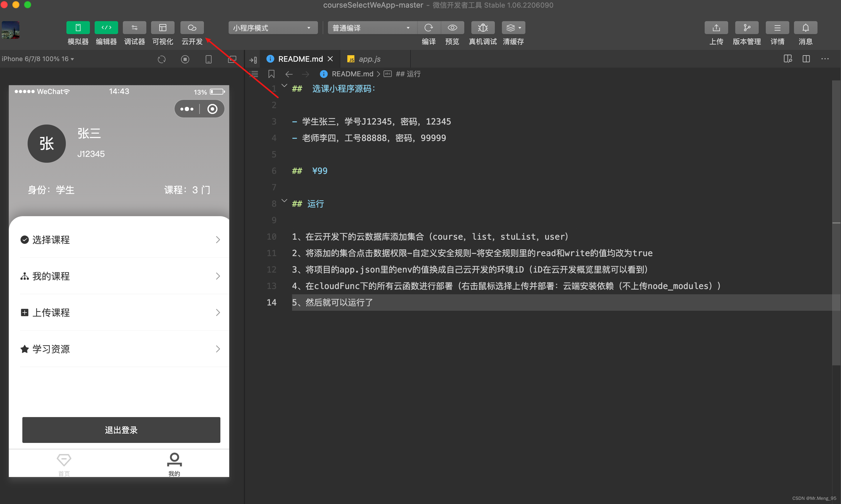Collapse the sidebar with arrow icon
The height and width of the screenshot is (504, 841).
pyautogui.click(x=253, y=60)
